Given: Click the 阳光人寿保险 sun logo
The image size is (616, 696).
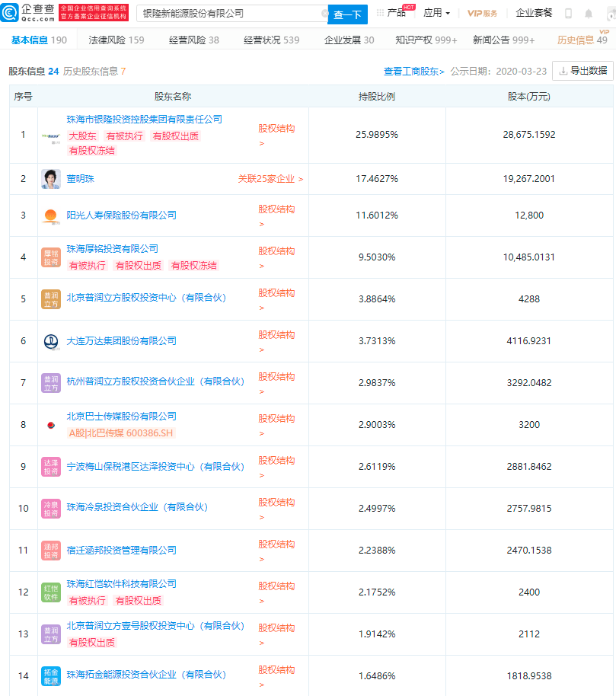Looking at the screenshot, I should [51, 216].
